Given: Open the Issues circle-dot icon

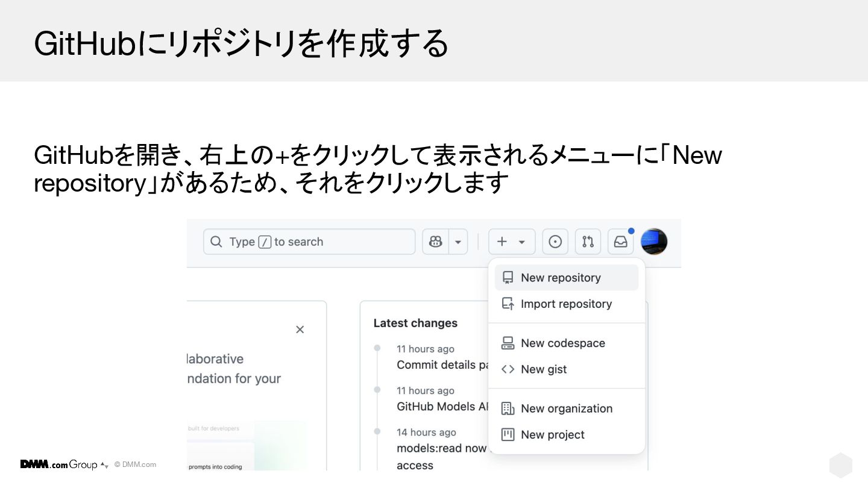Looking at the screenshot, I should 555,242.
